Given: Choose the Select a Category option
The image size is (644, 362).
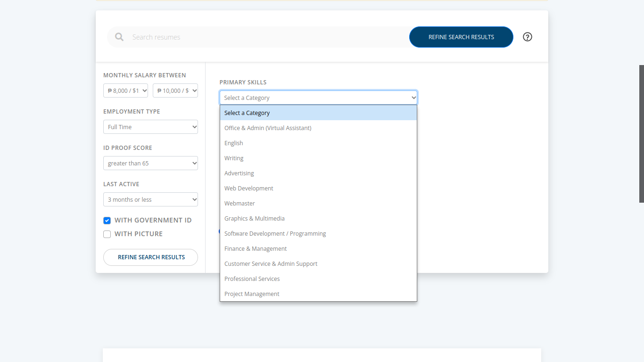Looking at the screenshot, I should [318, 113].
